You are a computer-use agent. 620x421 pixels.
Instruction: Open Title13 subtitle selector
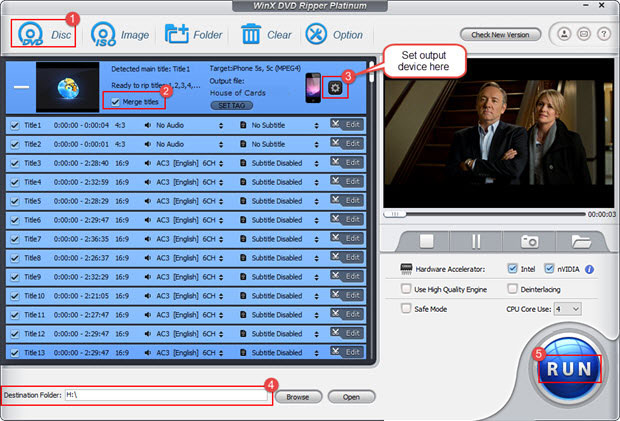(316, 353)
